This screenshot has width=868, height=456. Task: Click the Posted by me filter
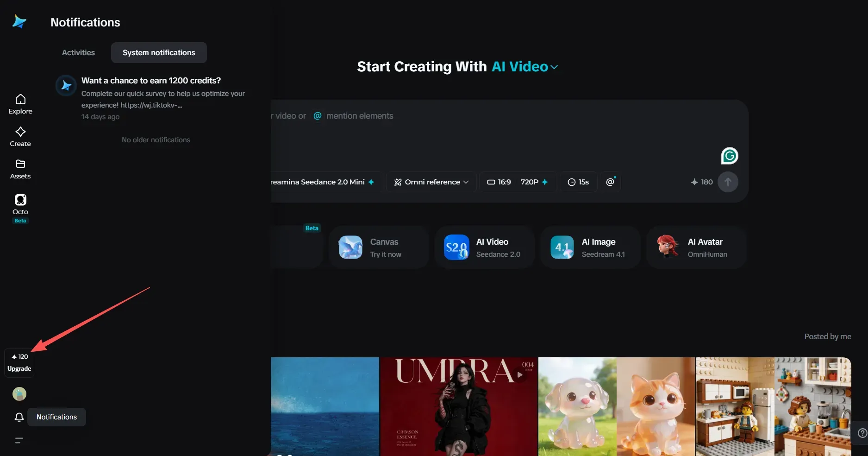(x=828, y=337)
